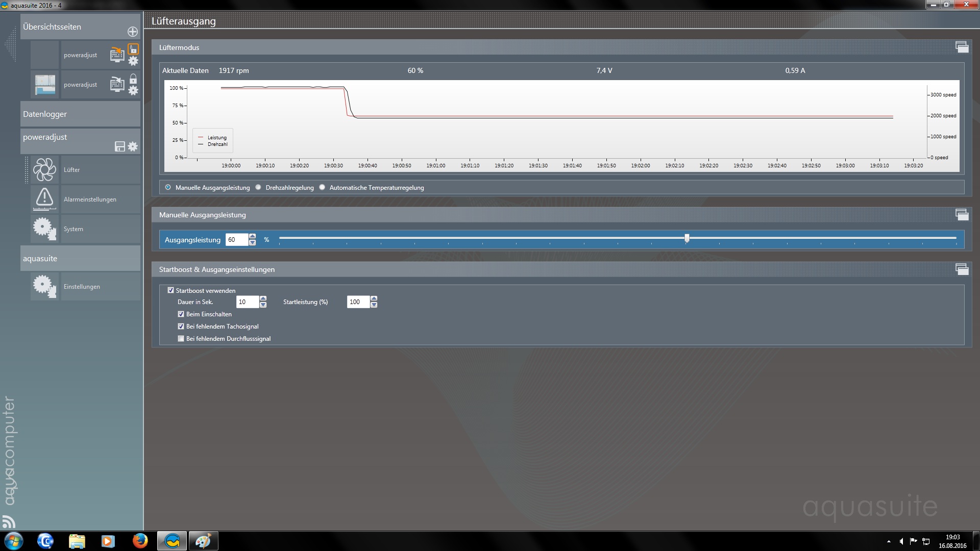Viewport: 980px width, 551px height.
Task: Click the Ausgangsleistung slider handle
Action: click(x=687, y=238)
